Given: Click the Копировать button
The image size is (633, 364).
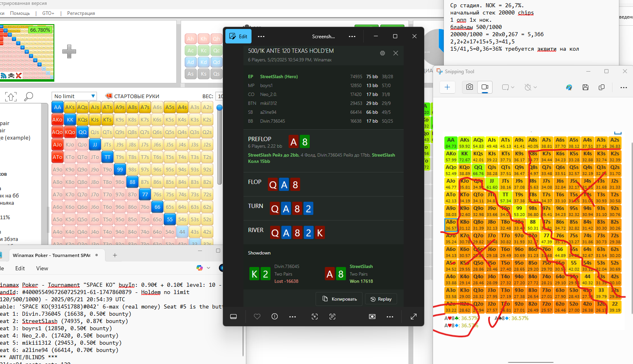Looking at the screenshot, I should click(340, 299).
